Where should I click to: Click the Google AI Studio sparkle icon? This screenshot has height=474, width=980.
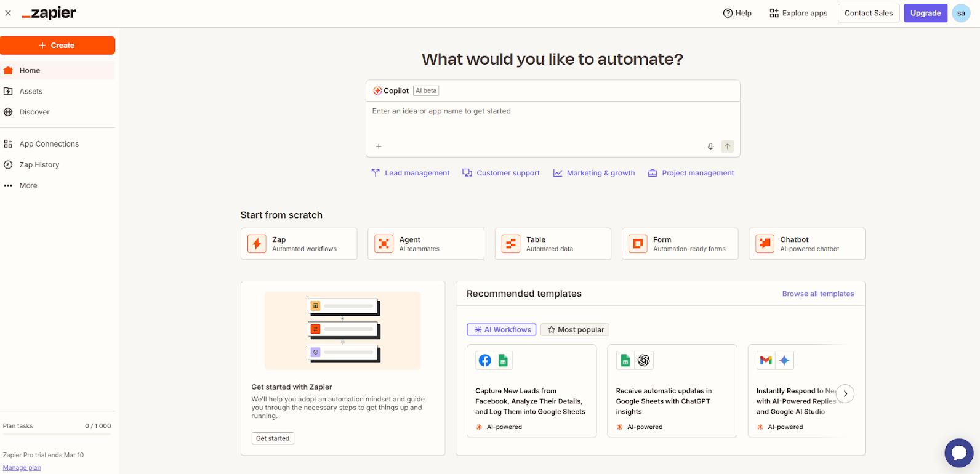(x=784, y=361)
